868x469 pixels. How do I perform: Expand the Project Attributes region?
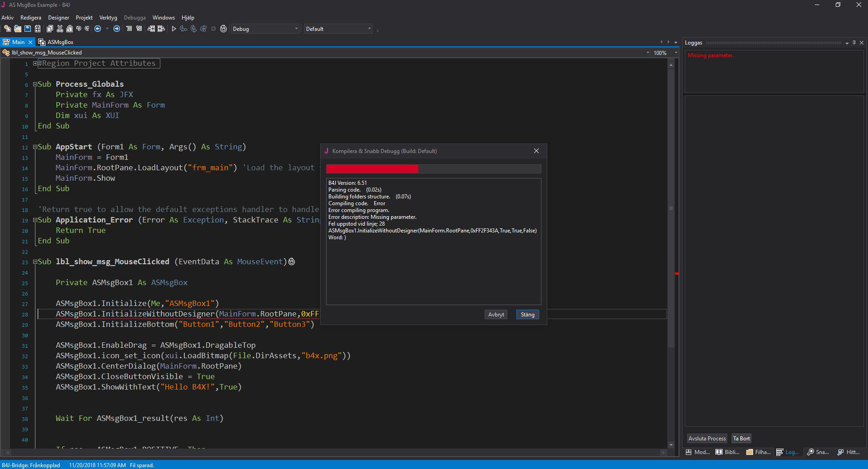(x=35, y=64)
